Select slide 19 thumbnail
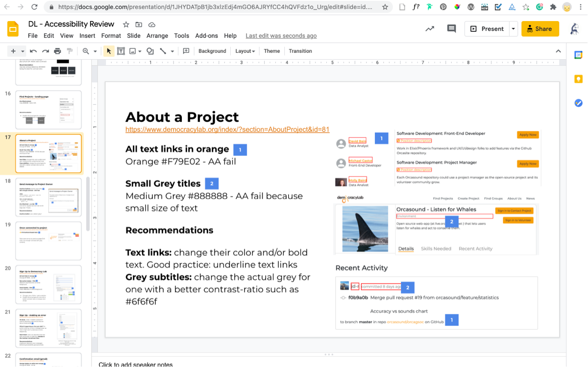This screenshot has height=367, width=588. tap(49, 241)
